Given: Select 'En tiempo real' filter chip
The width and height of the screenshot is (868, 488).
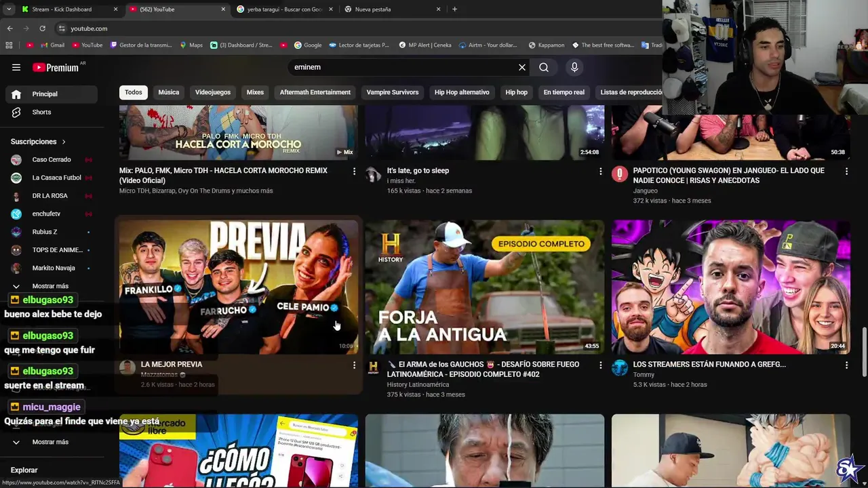Looking at the screenshot, I should click(564, 92).
